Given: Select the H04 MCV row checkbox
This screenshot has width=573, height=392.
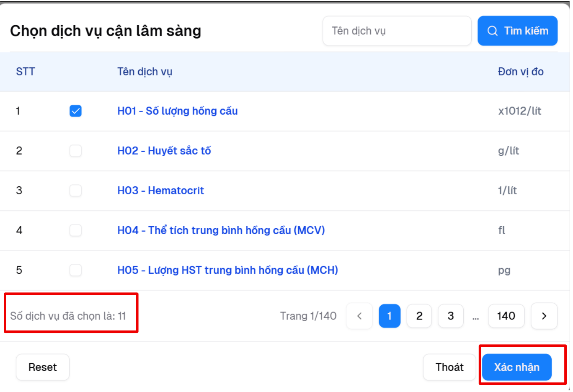Looking at the screenshot, I should coord(75,230).
